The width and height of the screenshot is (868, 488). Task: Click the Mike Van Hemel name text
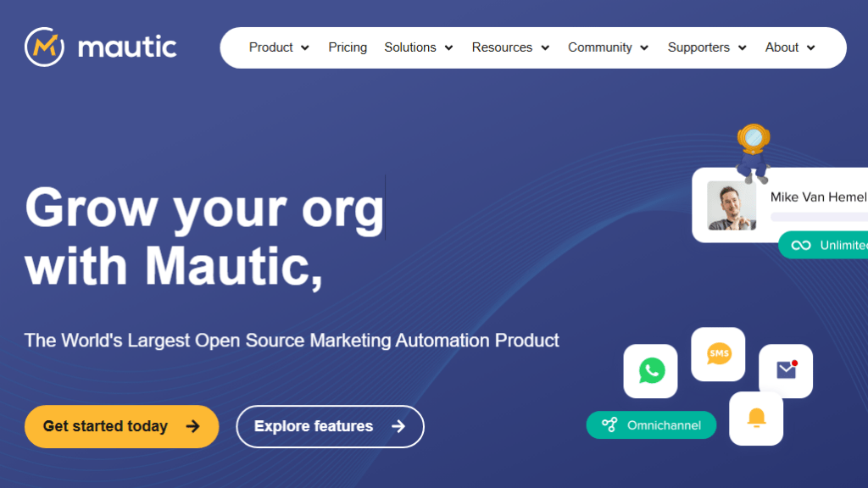818,197
